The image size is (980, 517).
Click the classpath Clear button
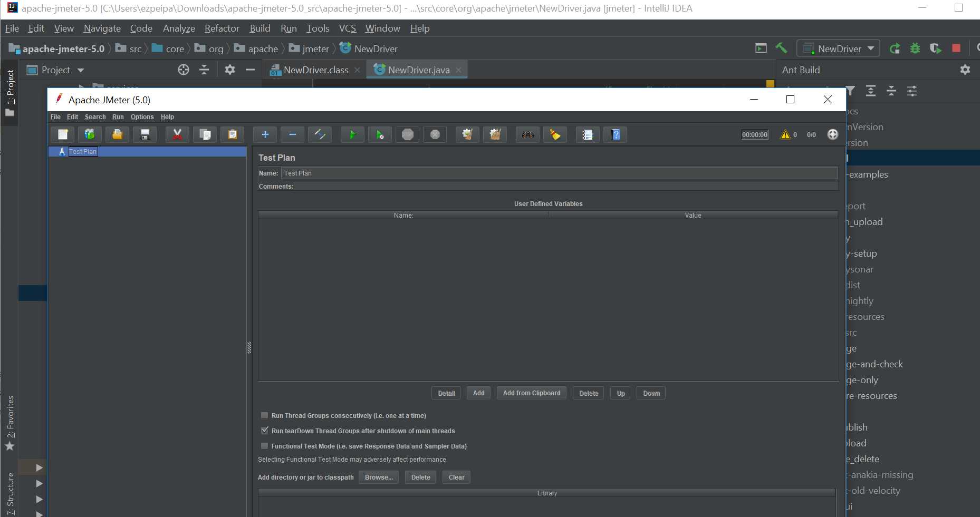[456, 477]
